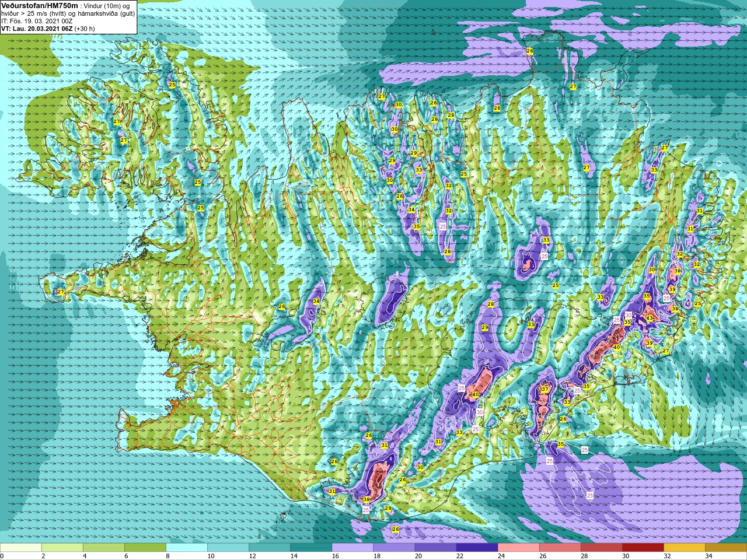Screen dimensions: 747x560
Task: Click the yellow gust label reading 37
Action: tap(544, 389)
